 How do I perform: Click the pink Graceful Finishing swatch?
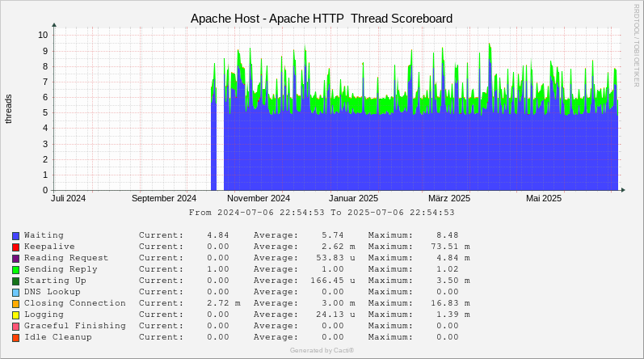coord(15,327)
